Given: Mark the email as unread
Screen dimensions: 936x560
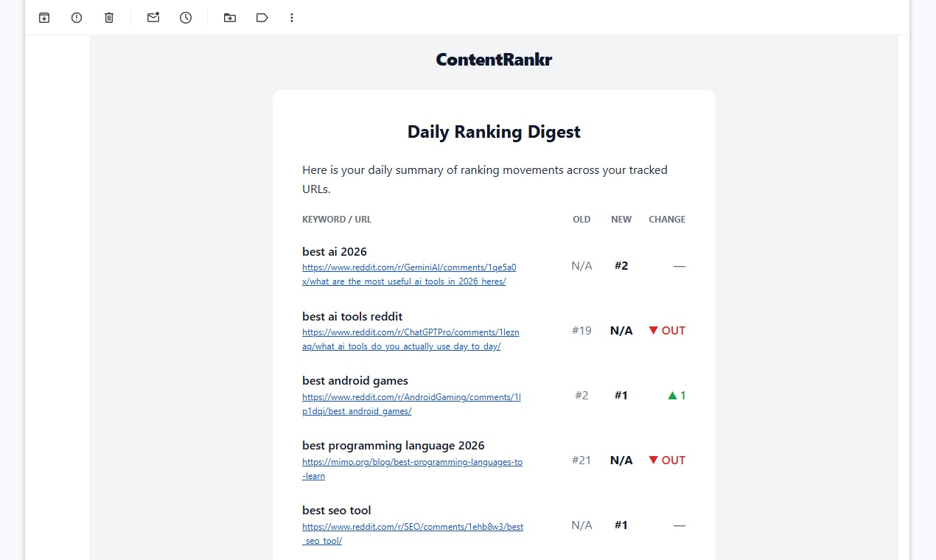Looking at the screenshot, I should (153, 18).
